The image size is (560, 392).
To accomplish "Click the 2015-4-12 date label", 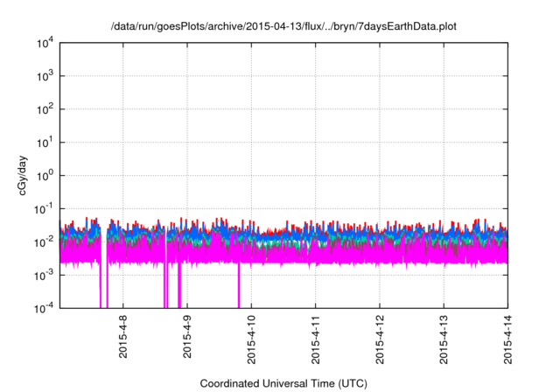I will [380, 339].
